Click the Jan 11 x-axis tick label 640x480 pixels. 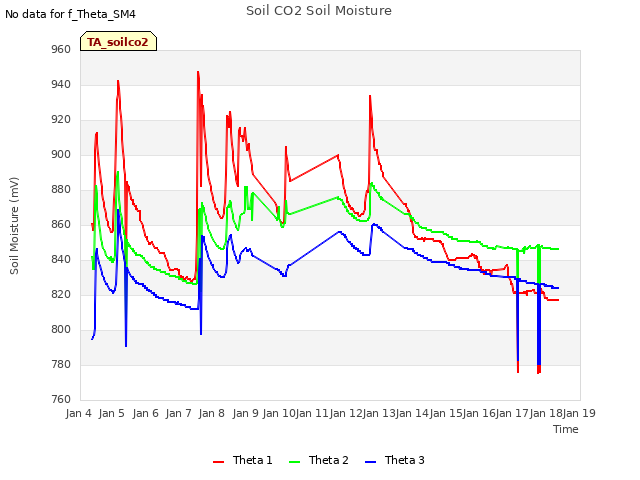click(x=312, y=413)
